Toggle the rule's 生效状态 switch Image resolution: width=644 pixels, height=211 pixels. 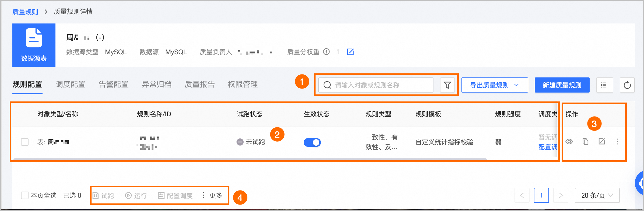click(x=312, y=142)
